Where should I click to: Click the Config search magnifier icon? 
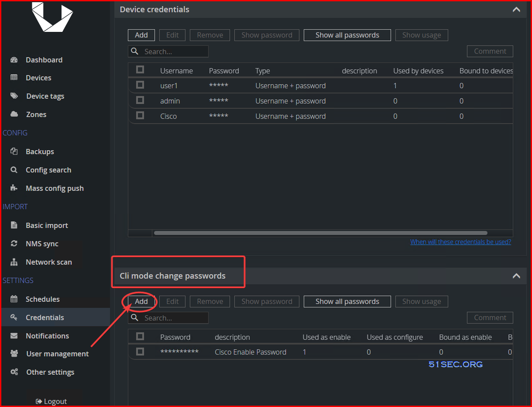14,170
